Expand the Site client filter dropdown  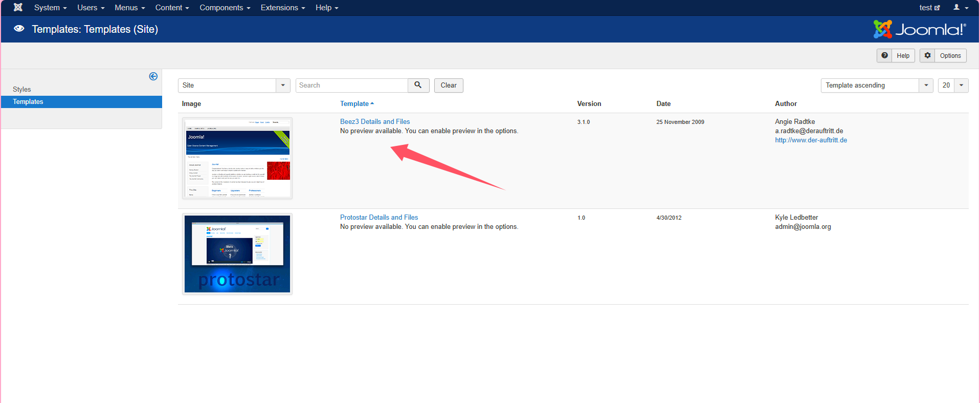coord(283,85)
